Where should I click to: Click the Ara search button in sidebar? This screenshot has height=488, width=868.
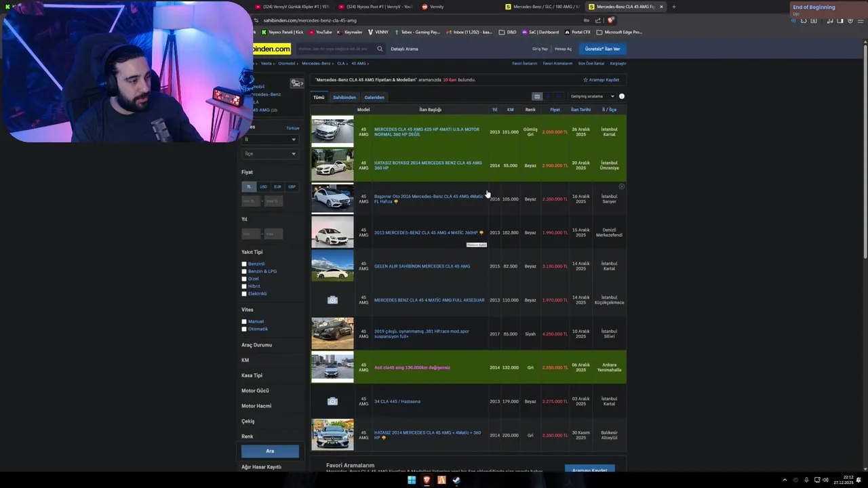[x=270, y=451]
